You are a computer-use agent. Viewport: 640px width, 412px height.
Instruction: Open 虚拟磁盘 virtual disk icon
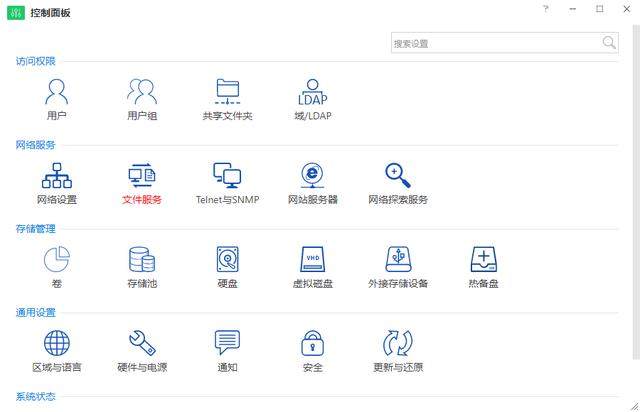pyautogui.click(x=313, y=260)
